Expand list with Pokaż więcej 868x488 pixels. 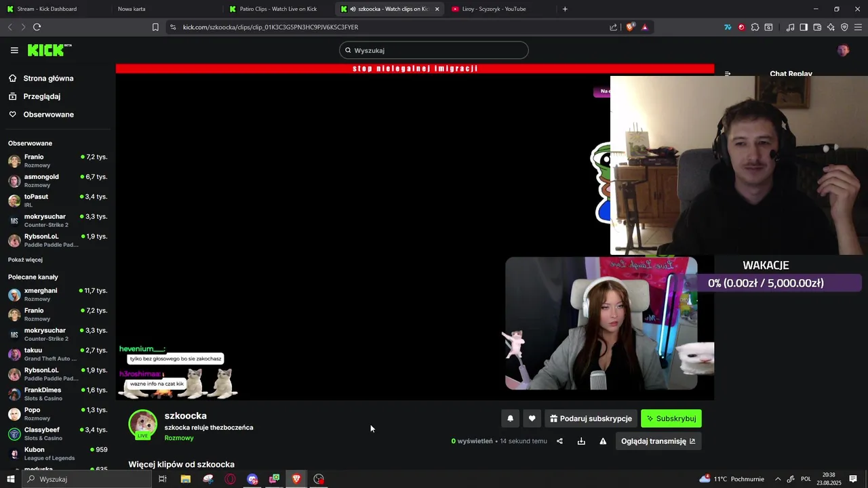[x=25, y=260]
